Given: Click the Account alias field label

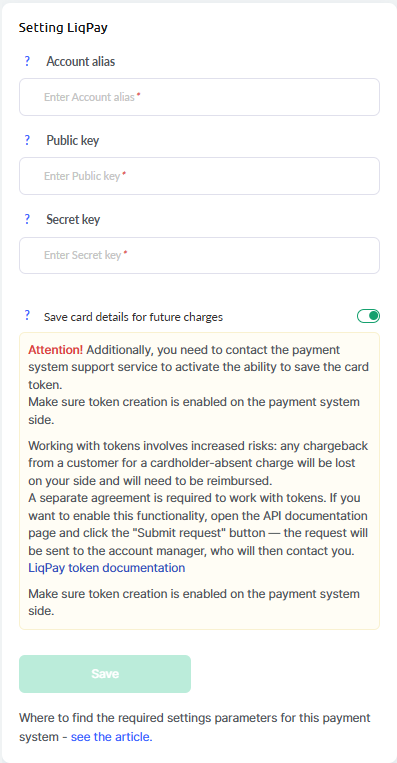Looking at the screenshot, I should [81, 62].
